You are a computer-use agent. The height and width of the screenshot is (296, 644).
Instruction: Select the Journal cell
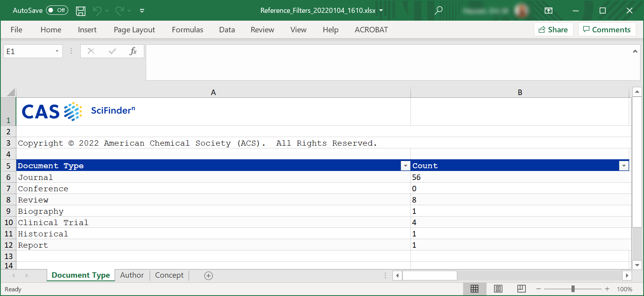(x=213, y=177)
